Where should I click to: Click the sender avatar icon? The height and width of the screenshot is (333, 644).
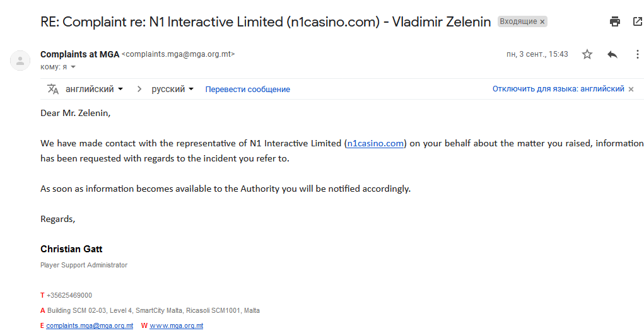20,61
